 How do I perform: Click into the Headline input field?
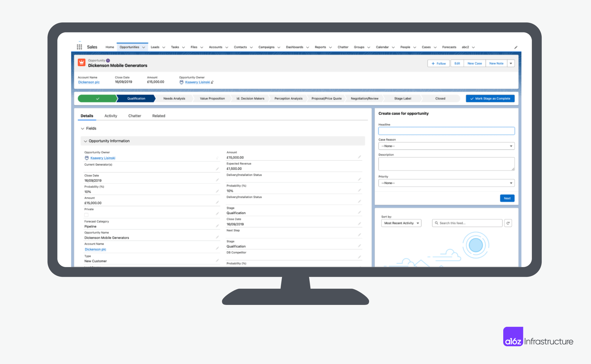tap(446, 131)
